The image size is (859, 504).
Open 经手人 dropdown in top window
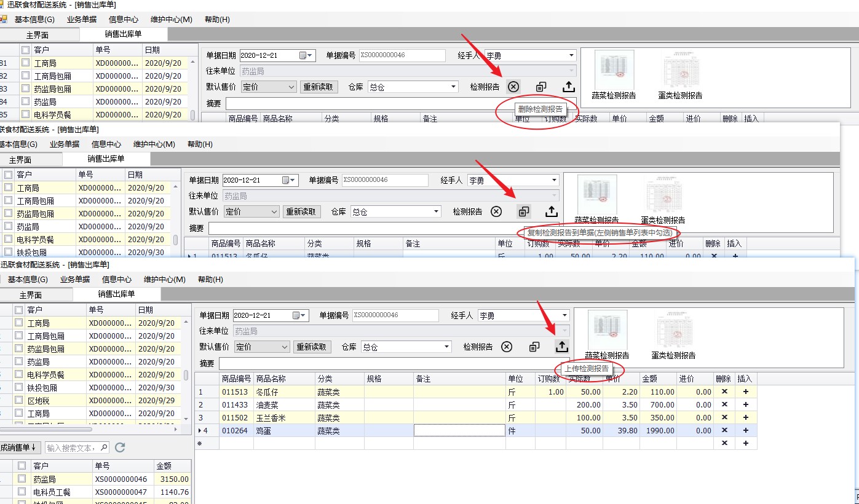pos(572,55)
